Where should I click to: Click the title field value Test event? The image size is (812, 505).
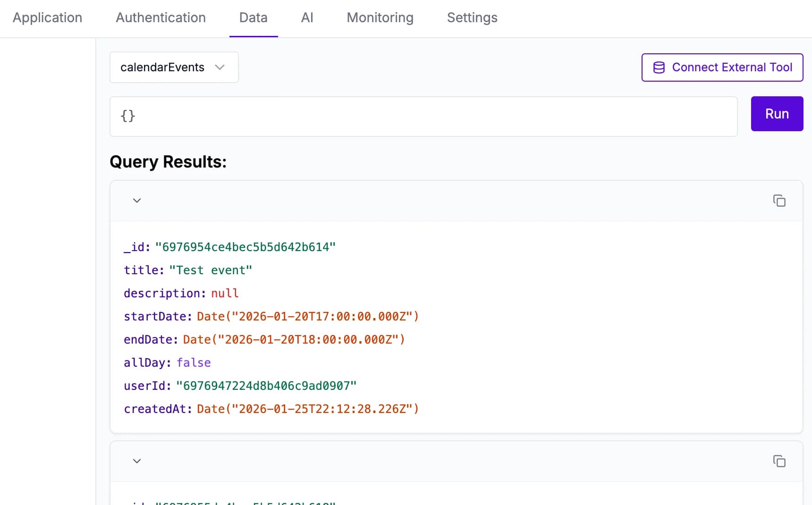tap(211, 269)
